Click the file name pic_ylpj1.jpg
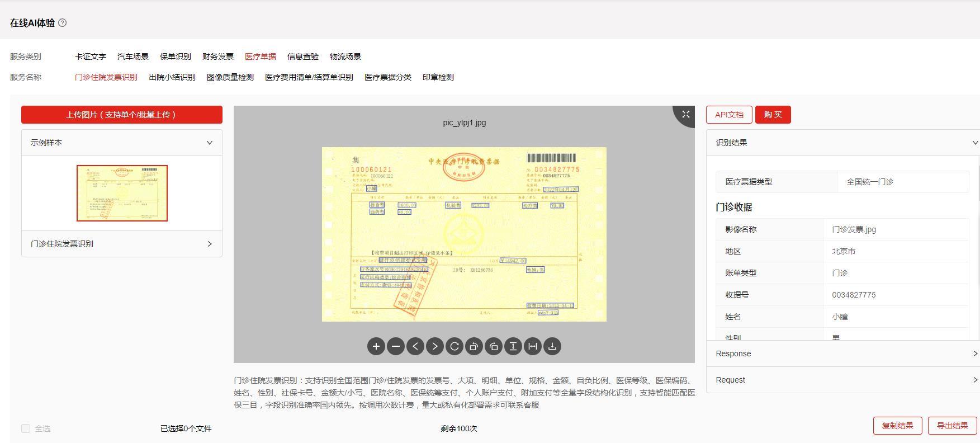This screenshot has height=443, width=980. (x=465, y=122)
